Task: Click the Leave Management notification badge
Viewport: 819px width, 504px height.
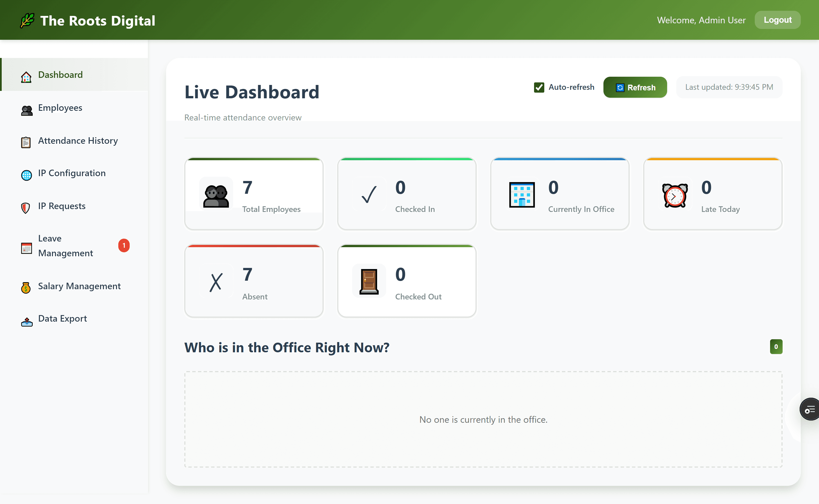Action: (124, 246)
